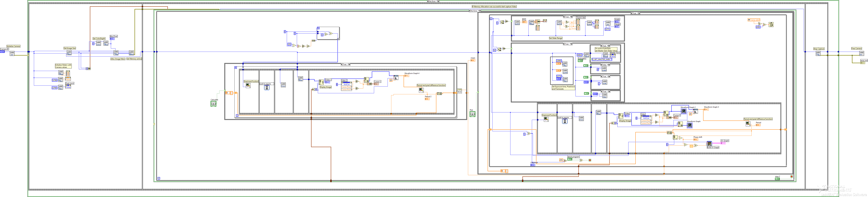868x197 pixels.
Task: Open the outermost No Error case selector
Action: click(433, 1)
